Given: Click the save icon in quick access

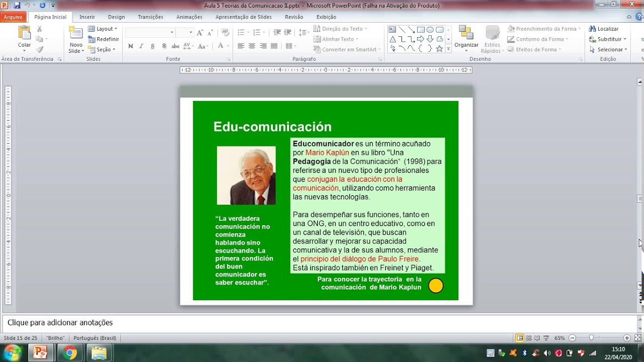Looking at the screenshot, I should (x=17, y=5).
